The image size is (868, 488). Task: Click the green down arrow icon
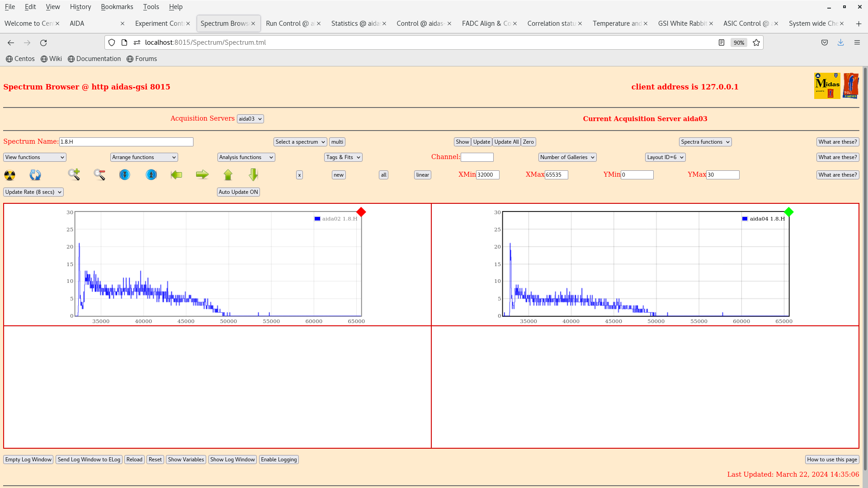(253, 174)
